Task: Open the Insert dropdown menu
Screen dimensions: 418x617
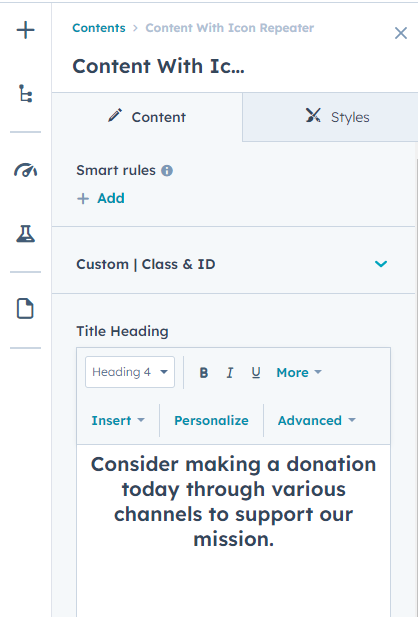Action: click(x=118, y=421)
